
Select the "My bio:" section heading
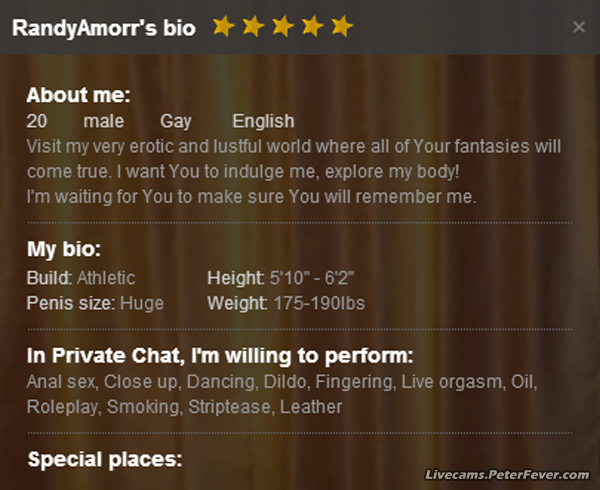[x=64, y=250]
